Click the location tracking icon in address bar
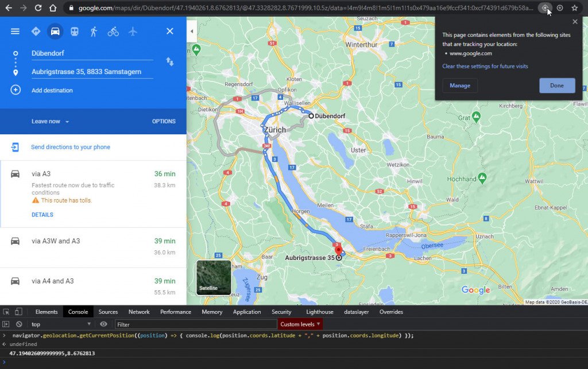Viewport: 588px width, 369px height. [545, 8]
